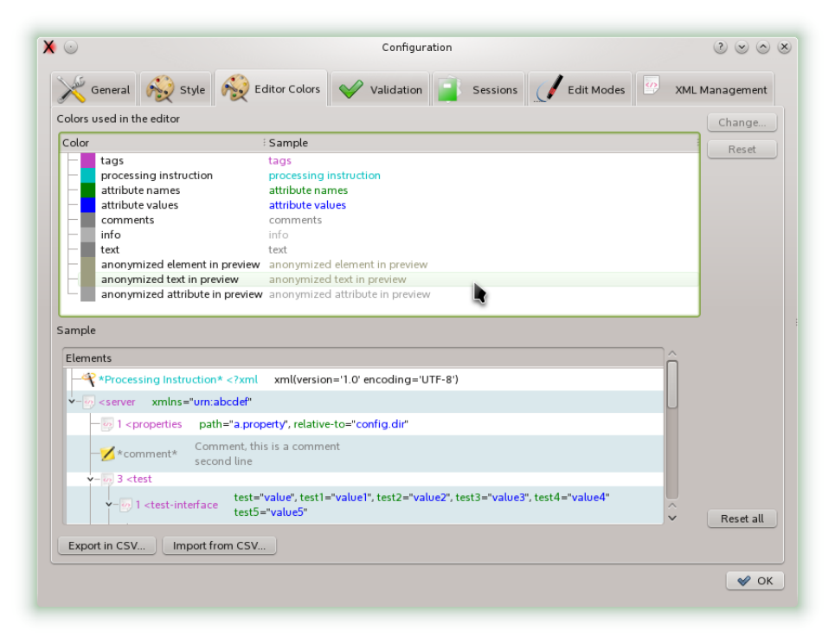The height and width of the screenshot is (644, 835).
Task: Click the palette icon on Style tab
Action: [x=160, y=89]
